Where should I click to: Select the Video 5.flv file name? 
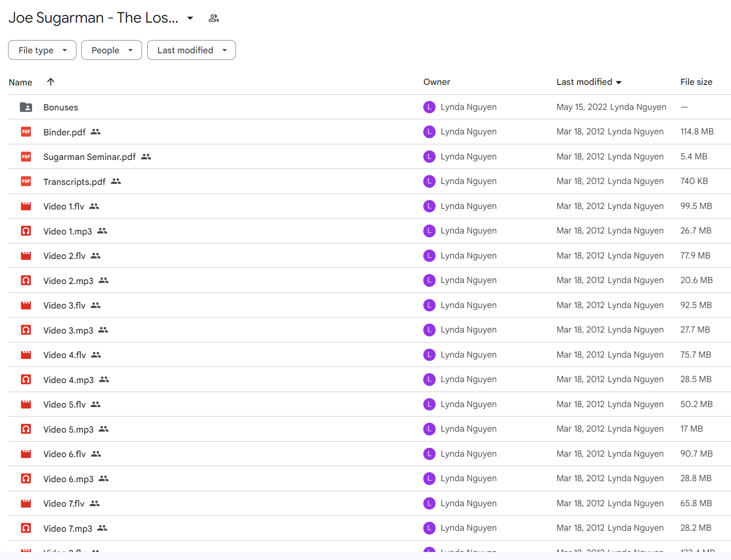65,404
